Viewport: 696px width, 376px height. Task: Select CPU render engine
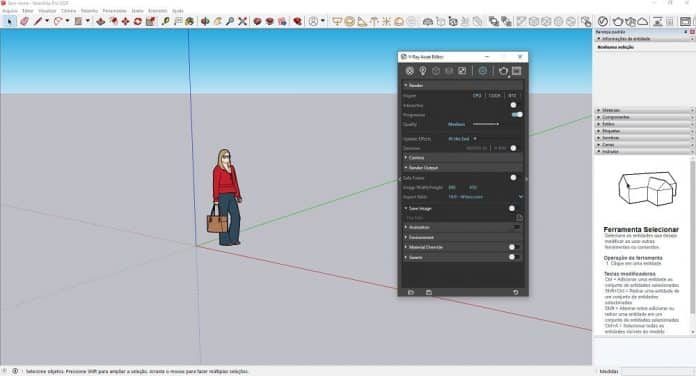pyautogui.click(x=477, y=95)
